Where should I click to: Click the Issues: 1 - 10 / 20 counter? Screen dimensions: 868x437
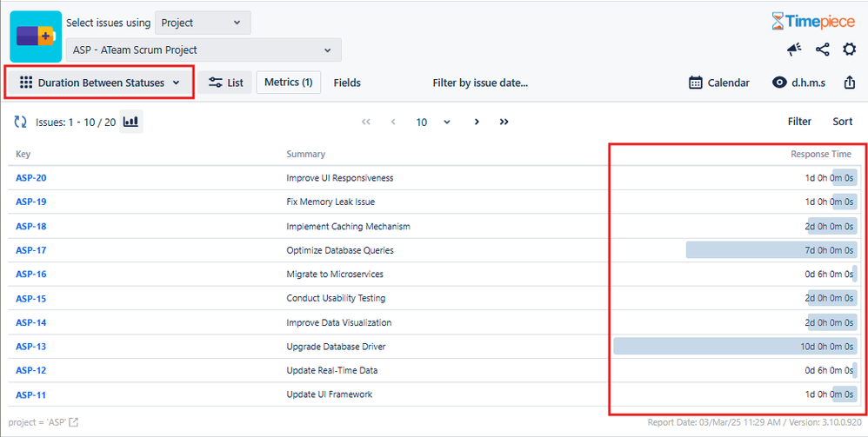coord(76,122)
